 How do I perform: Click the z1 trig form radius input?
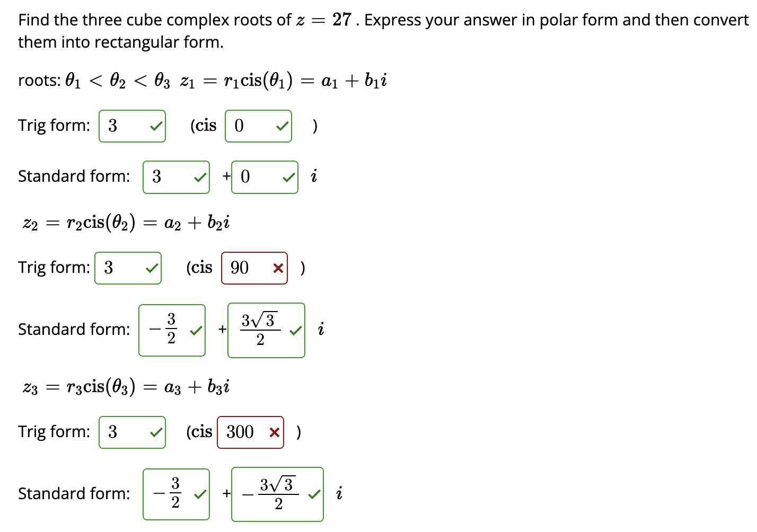(132, 126)
